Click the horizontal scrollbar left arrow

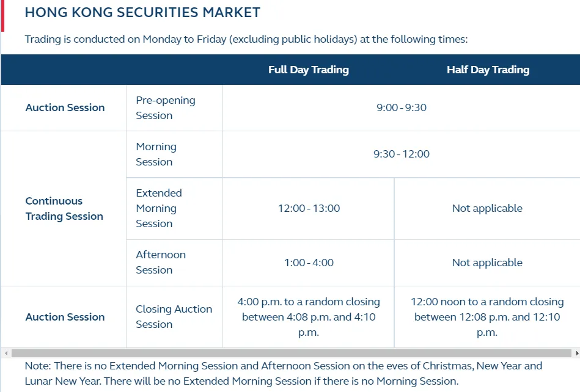[6, 353]
